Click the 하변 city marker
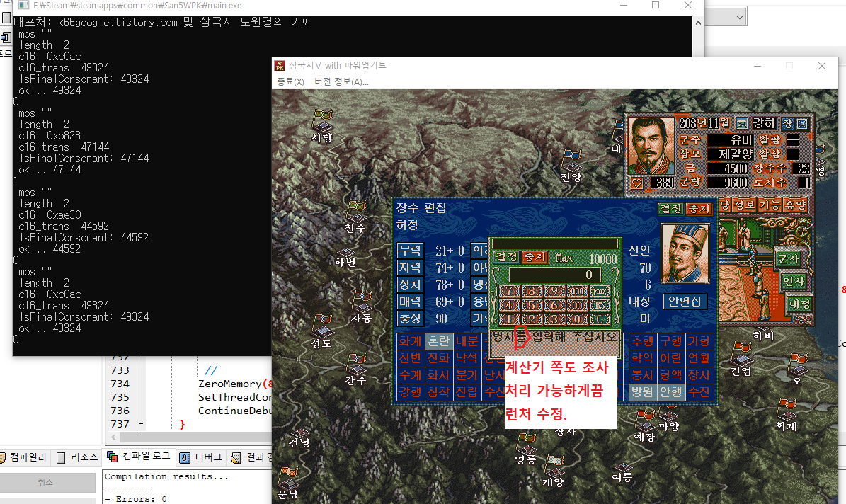Image resolution: width=846 pixels, height=504 pixels. point(345,253)
